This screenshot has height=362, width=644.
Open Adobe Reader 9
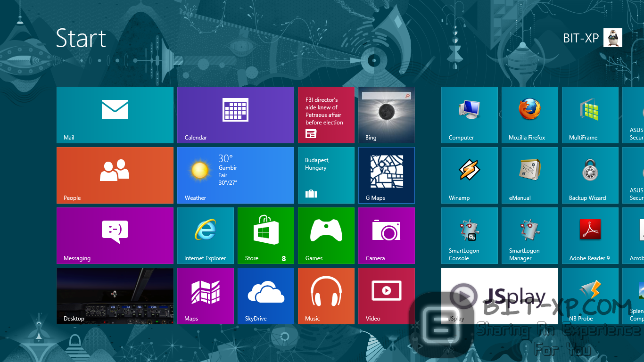(x=590, y=235)
